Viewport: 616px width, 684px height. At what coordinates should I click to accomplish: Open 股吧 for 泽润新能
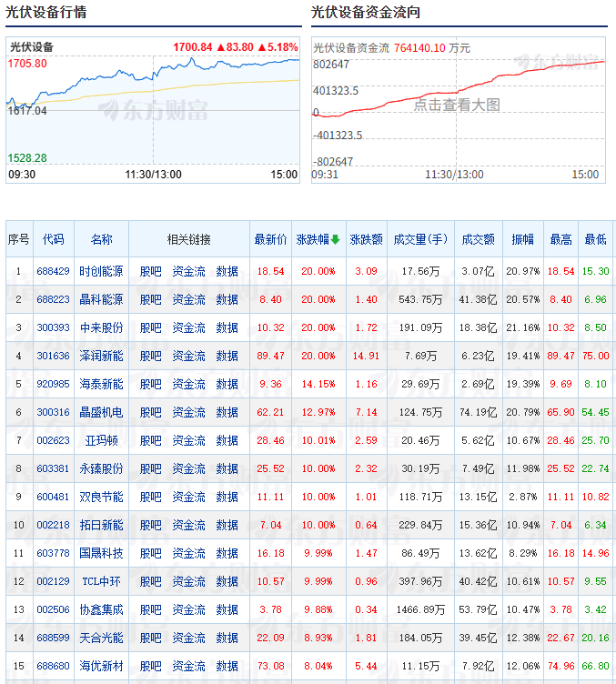click(150, 356)
